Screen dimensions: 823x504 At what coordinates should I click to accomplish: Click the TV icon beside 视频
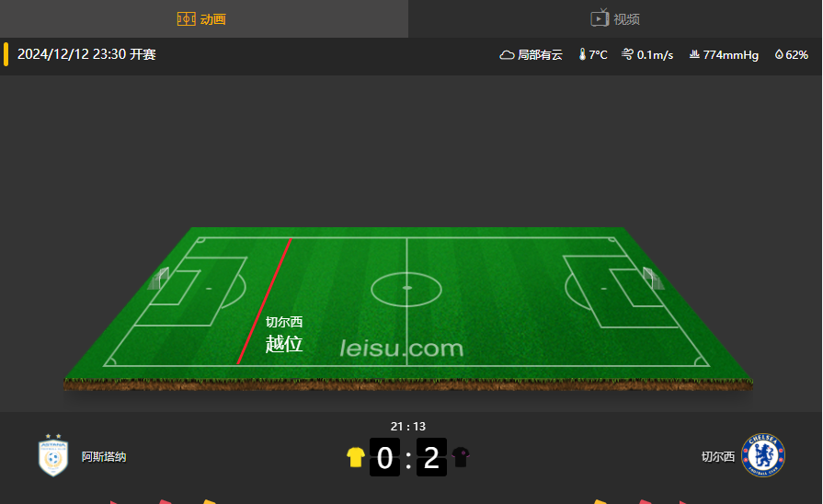[600, 17]
